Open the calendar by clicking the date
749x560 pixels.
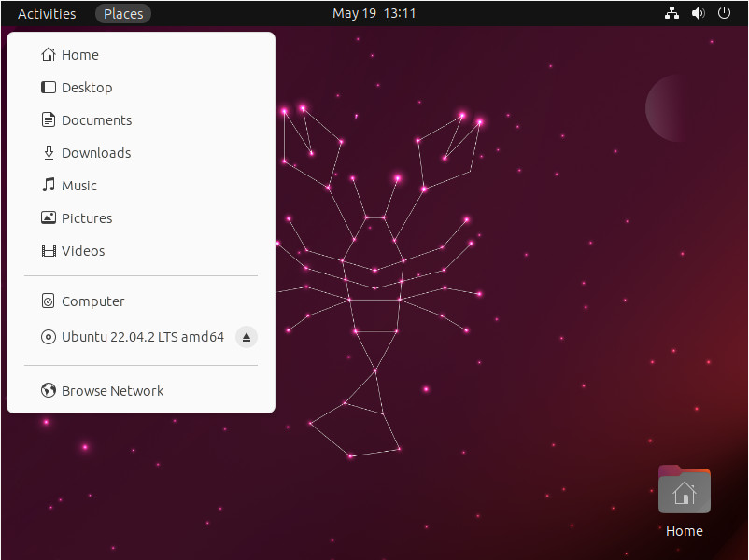click(374, 13)
